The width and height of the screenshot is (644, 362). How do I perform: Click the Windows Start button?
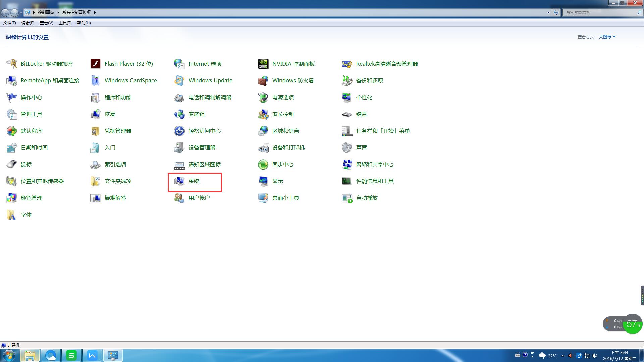(9, 355)
